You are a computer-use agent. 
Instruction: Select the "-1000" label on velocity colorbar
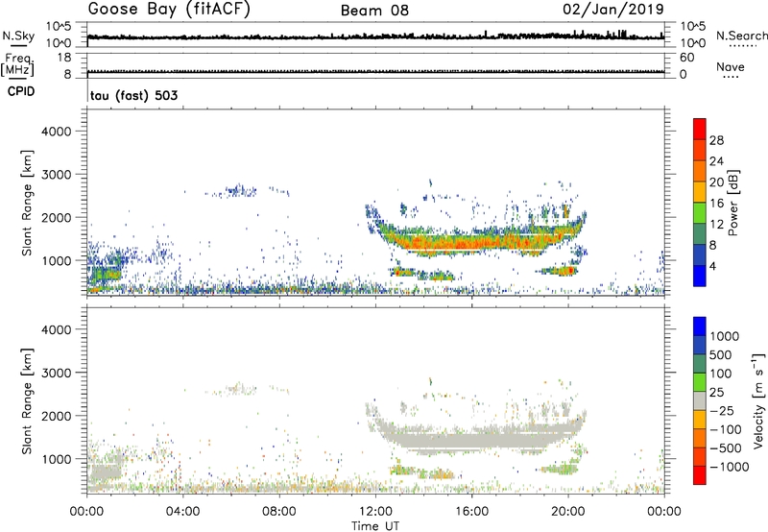(x=729, y=467)
